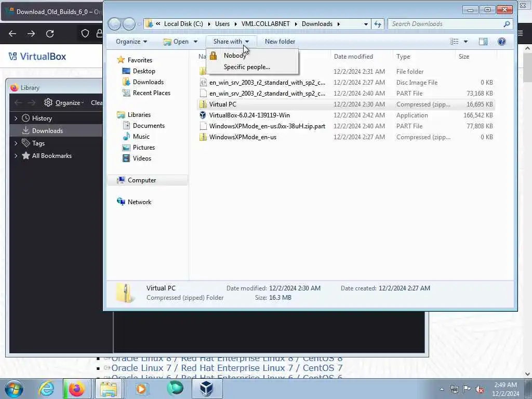Click the Explorer forward navigation button

(x=129, y=24)
